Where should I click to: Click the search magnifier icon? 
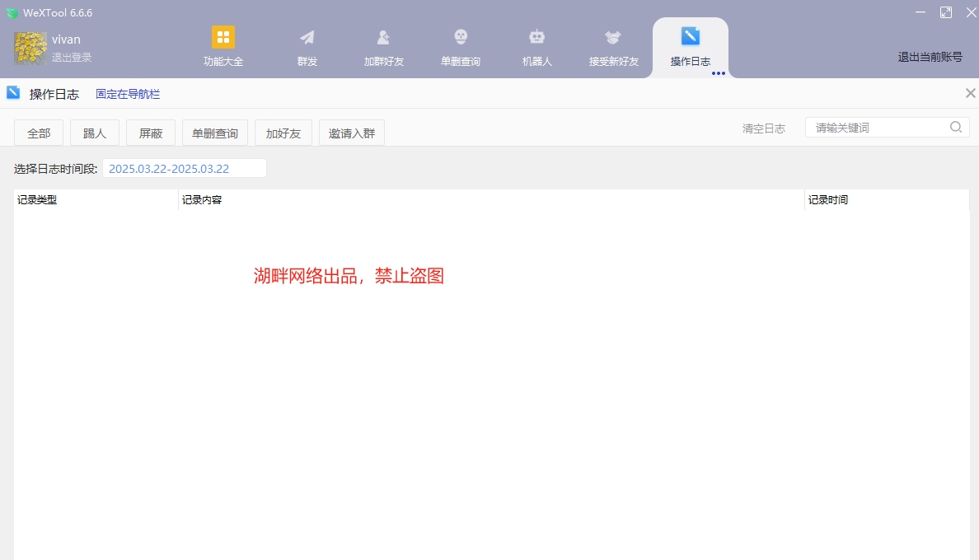(x=955, y=127)
